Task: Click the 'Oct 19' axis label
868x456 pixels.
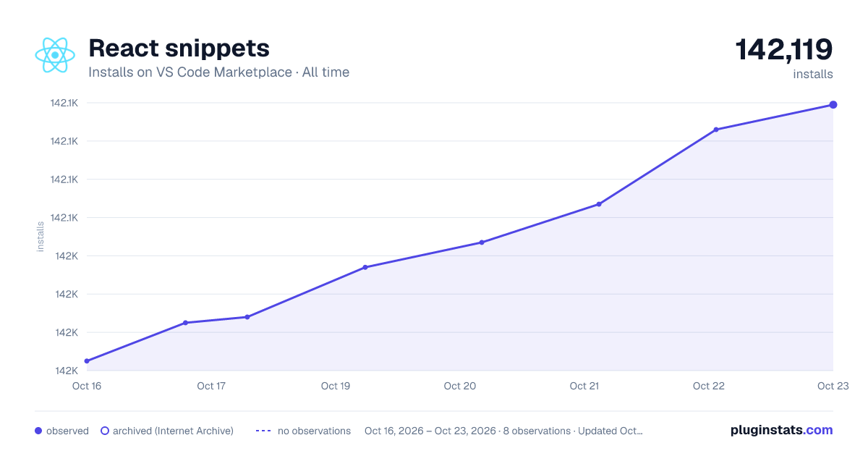Action: point(336,386)
